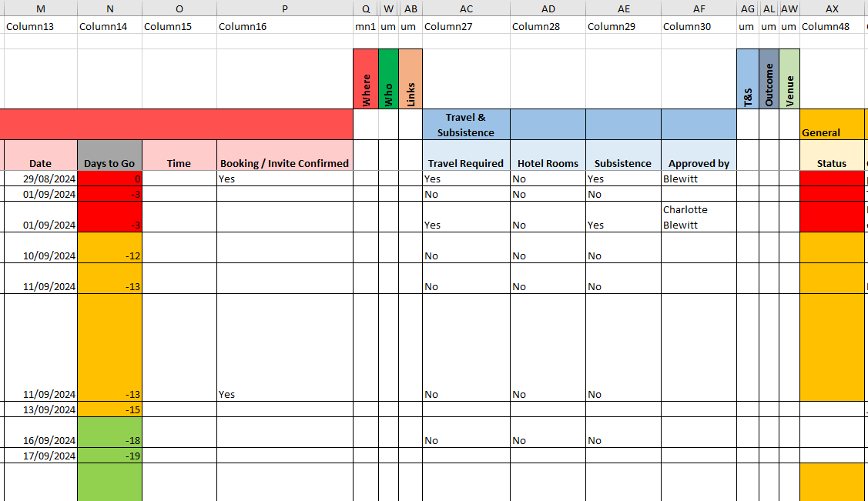The image size is (868, 501).
Task: Click the Travel Required header
Action: pos(466,155)
